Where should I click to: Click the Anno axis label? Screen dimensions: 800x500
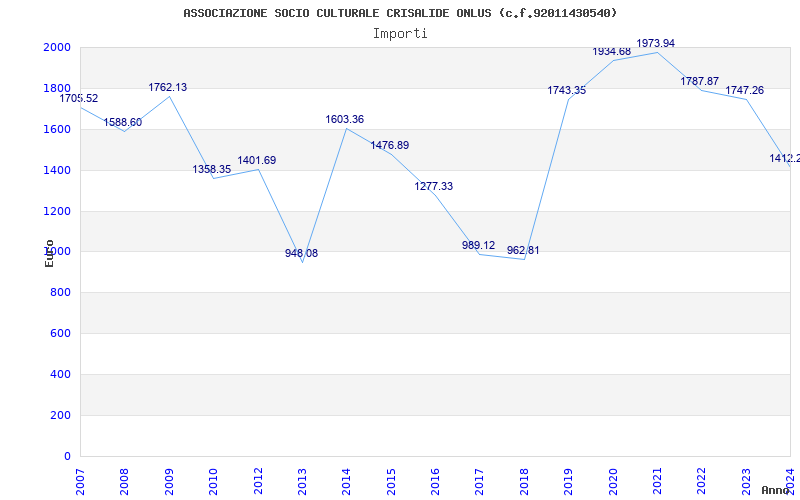pyautogui.click(x=774, y=491)
